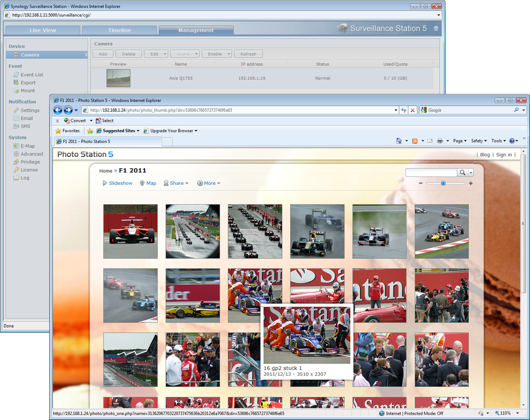Click the Delete camera button
Screen dimensions: 530x420
[129, 54]
